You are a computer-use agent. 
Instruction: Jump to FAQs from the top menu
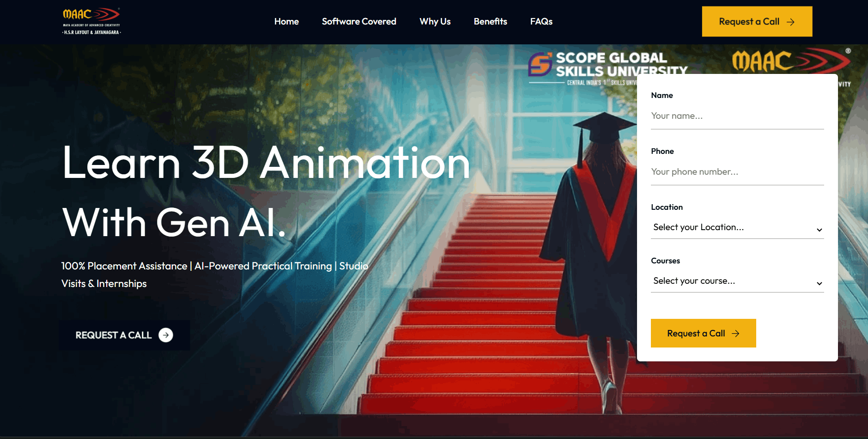[541, 22]
